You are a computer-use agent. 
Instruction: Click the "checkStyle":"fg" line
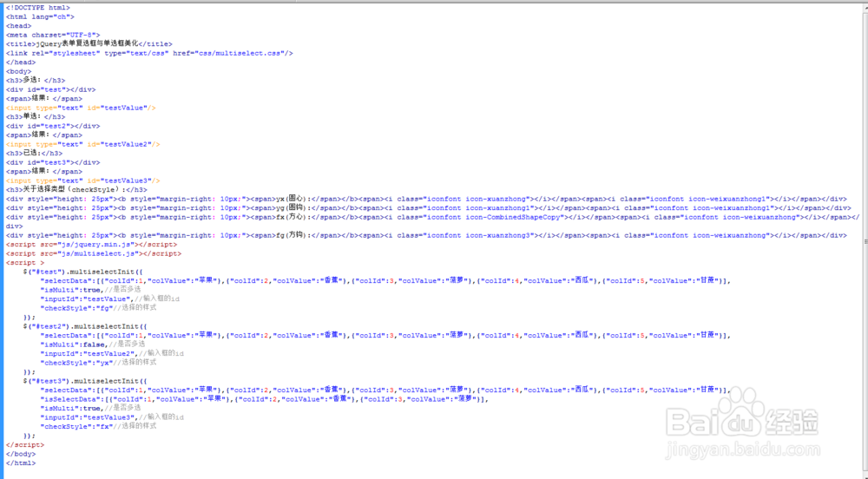(98, 308)
